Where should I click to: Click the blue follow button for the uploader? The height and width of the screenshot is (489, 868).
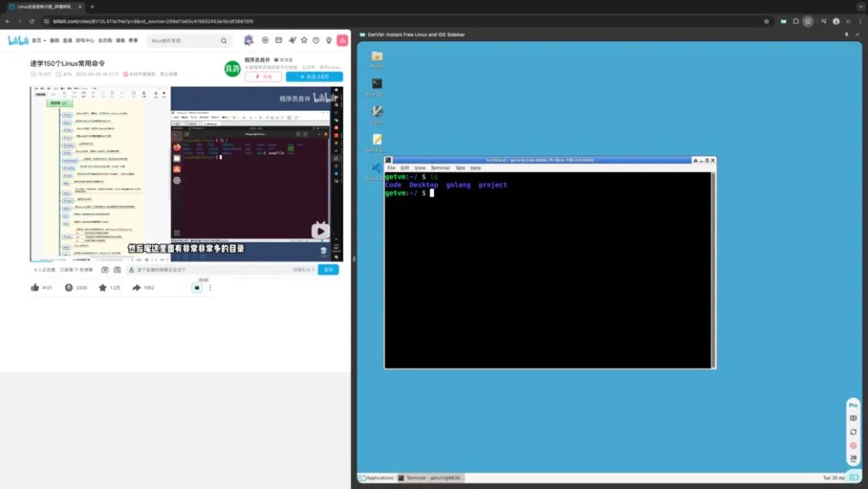click(x=314, y=76)
